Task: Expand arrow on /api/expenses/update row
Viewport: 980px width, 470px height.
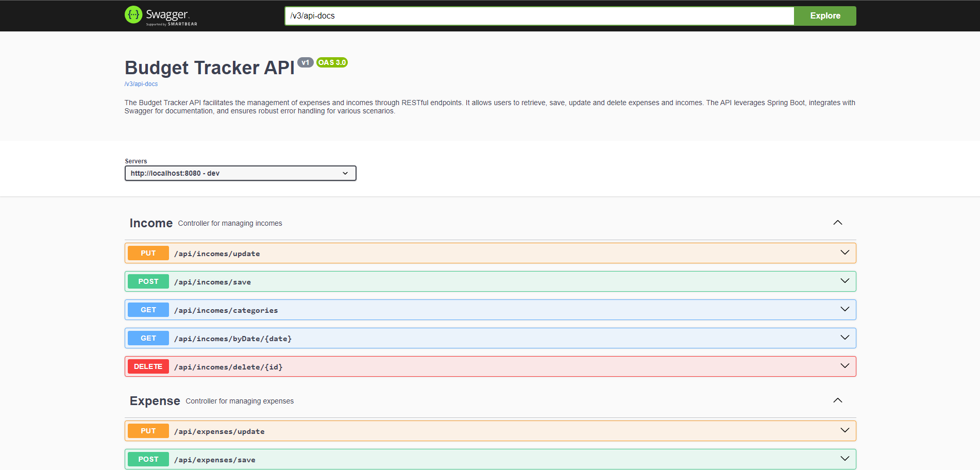Action: 845,430
